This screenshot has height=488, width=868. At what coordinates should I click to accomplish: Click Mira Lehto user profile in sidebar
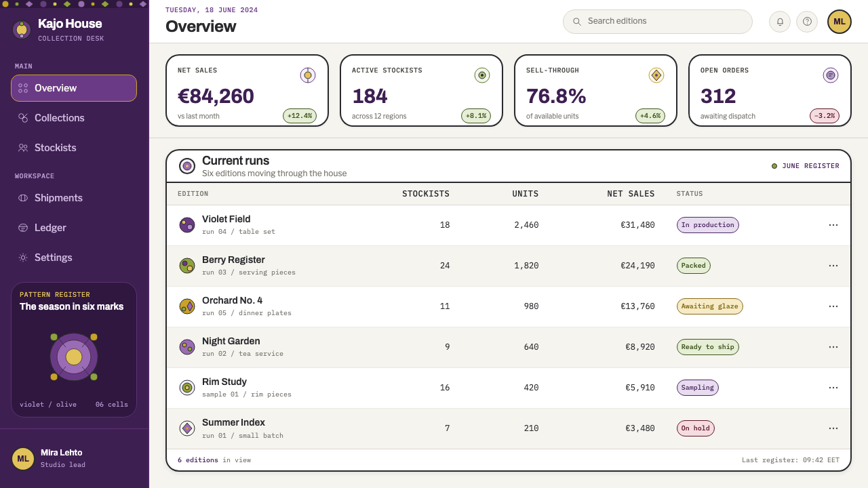click(74, 458)
